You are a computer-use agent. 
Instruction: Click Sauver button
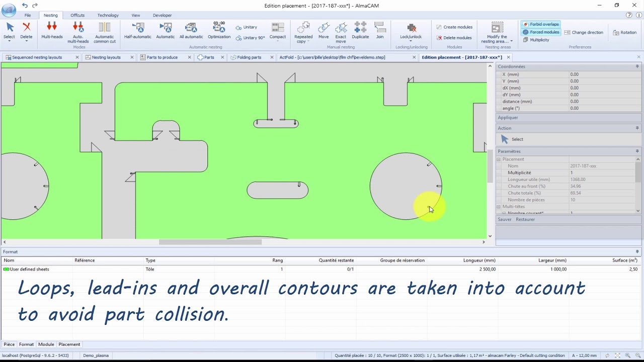click(505, 220)
